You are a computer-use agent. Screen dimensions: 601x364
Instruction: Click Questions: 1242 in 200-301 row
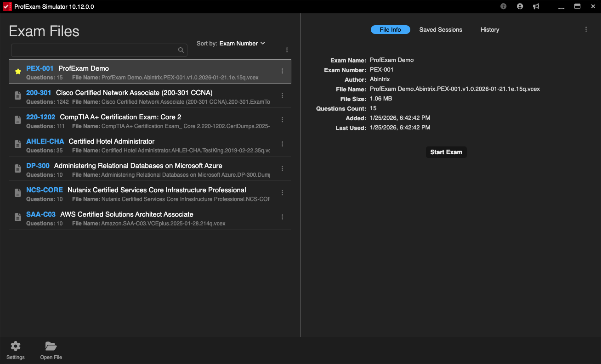(x=47, y=102)
